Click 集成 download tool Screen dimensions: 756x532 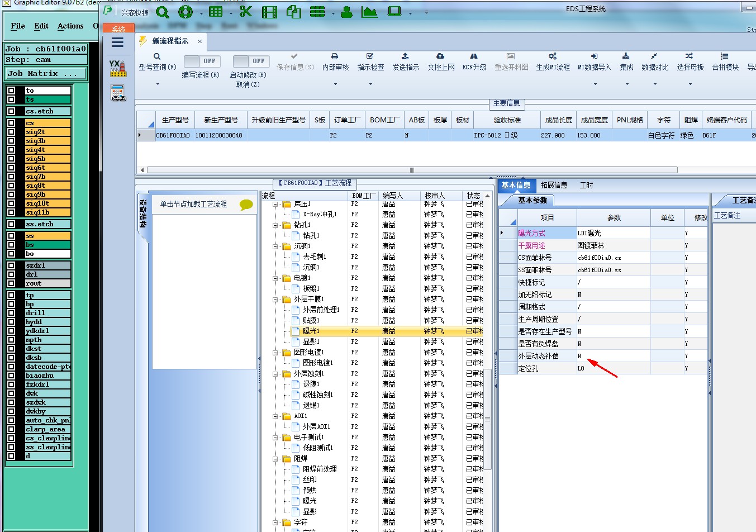[x=626, y=62]
